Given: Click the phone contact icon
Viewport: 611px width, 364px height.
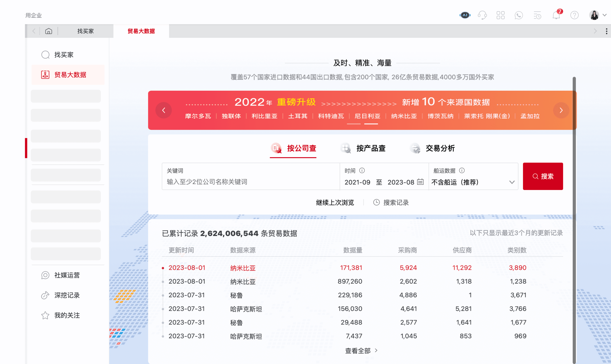Looking at the screenshot, I should pos(519,15).
